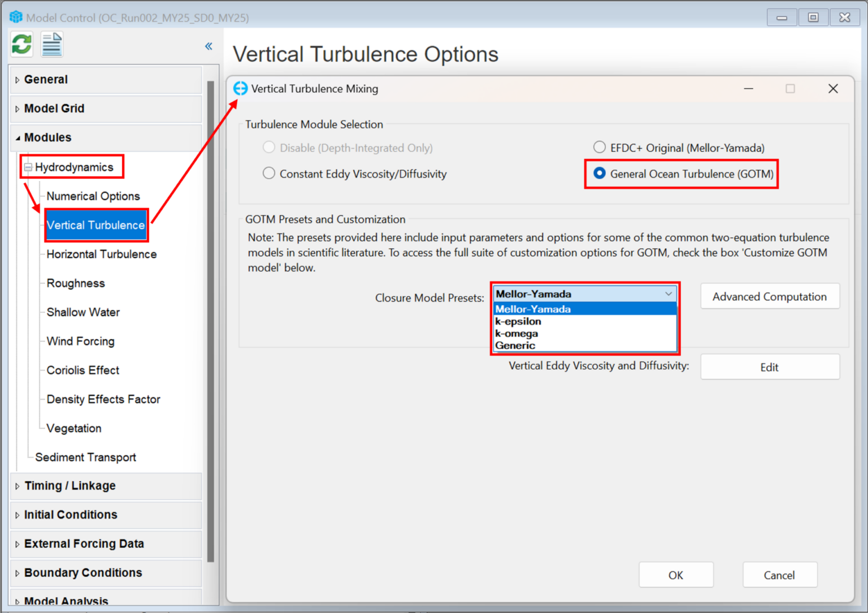Collapse the navigation sidebar with double-chevron

[208, 46]
